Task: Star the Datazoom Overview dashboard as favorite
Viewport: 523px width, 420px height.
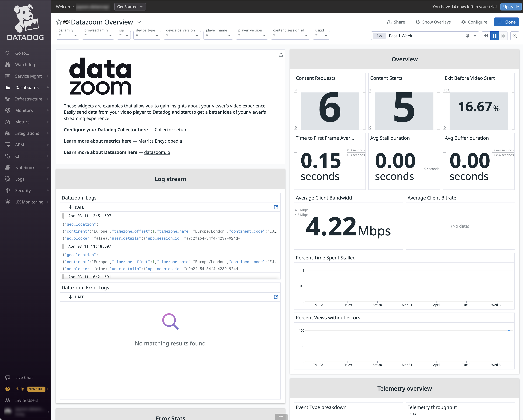Action: [59, 22]
